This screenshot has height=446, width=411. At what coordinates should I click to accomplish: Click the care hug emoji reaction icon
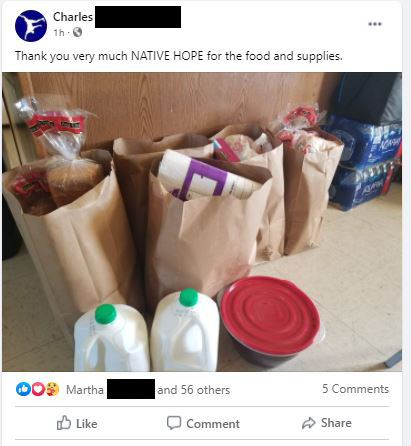[x=52, y=389]
